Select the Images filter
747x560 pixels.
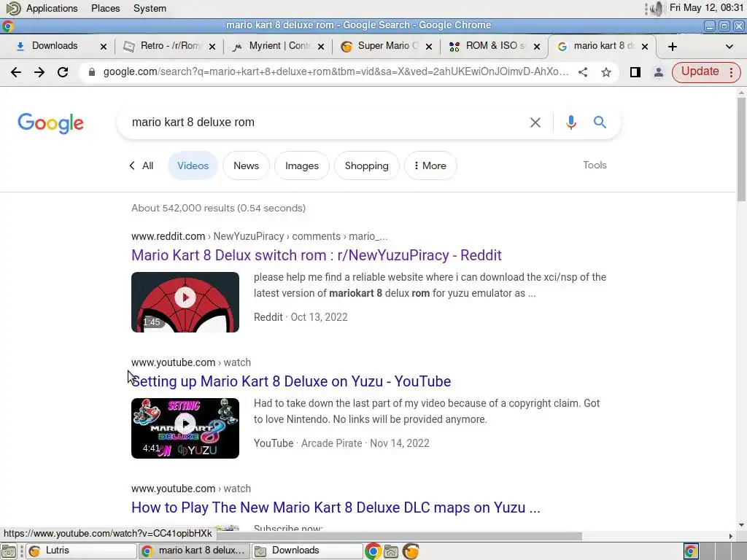point(302,166)
